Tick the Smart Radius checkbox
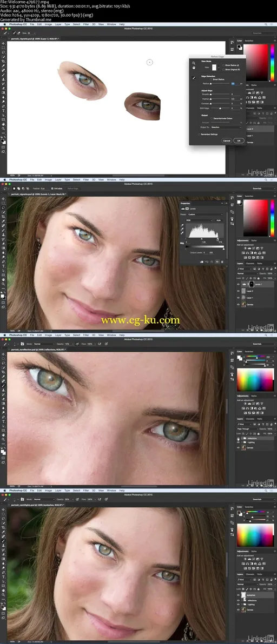This screenshot has height=644, width=277. tap(211, 79)
